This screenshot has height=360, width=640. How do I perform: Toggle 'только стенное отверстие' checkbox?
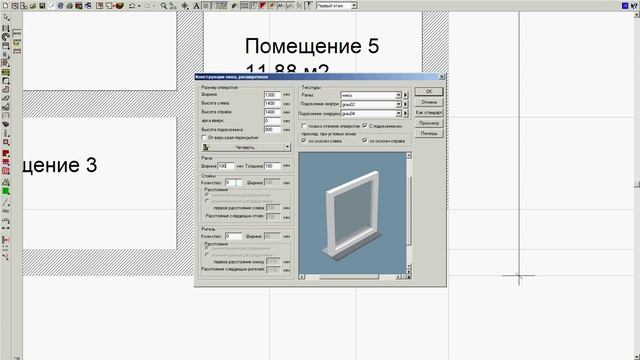[304, 126]
